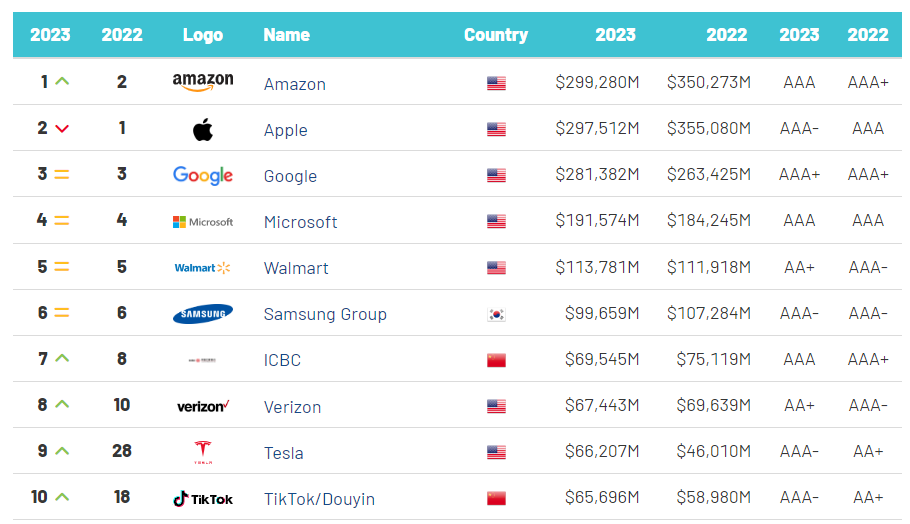This screenshot has height=524, width=910.
Task: Click the TikTok logo
Action: click(x=202, y=498)
